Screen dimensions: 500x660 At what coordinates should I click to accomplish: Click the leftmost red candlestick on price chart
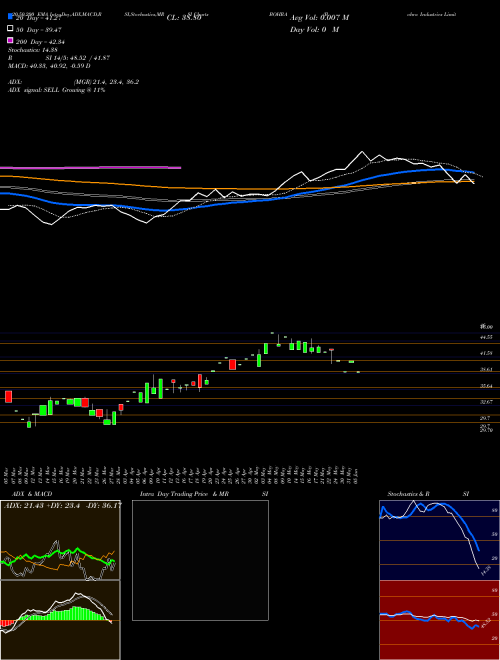pyautogui.click(x=8, y=397)
